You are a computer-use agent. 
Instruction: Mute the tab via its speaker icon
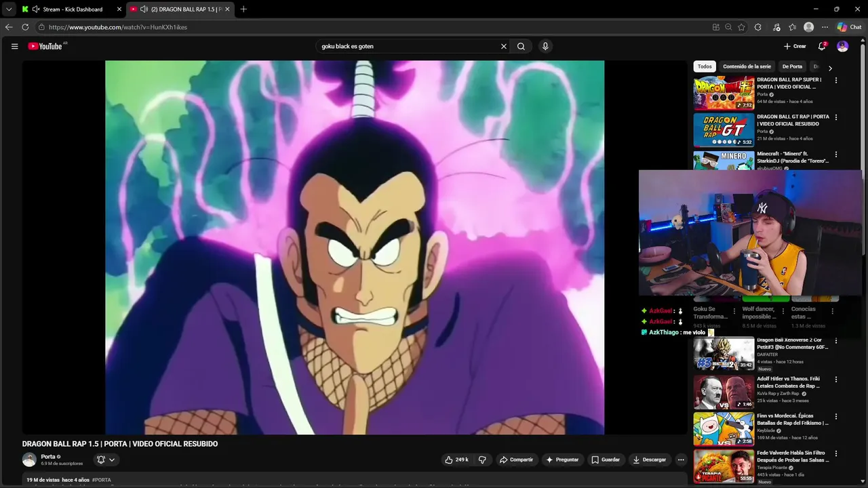click(144, 9)
